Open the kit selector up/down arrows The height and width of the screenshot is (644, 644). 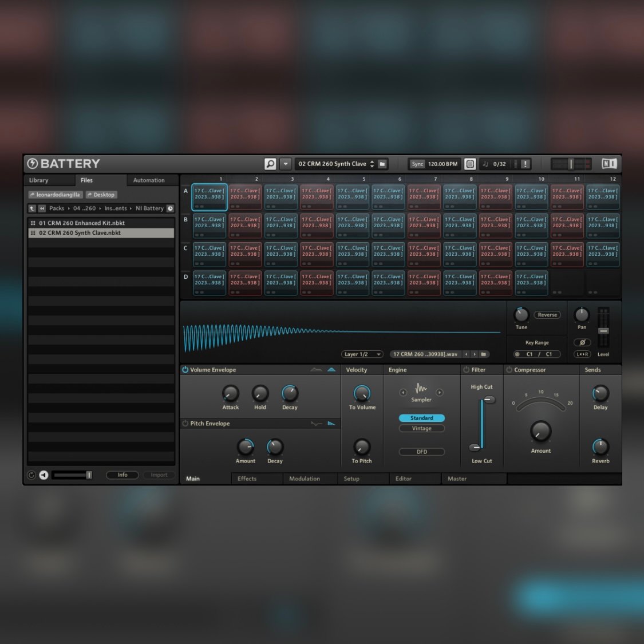(x=372, y=164)
